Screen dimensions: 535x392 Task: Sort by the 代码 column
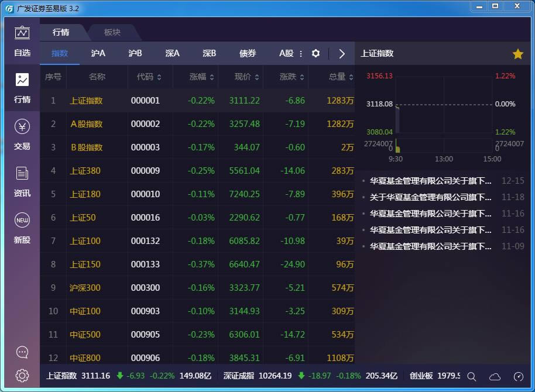[x=149, y=77]
